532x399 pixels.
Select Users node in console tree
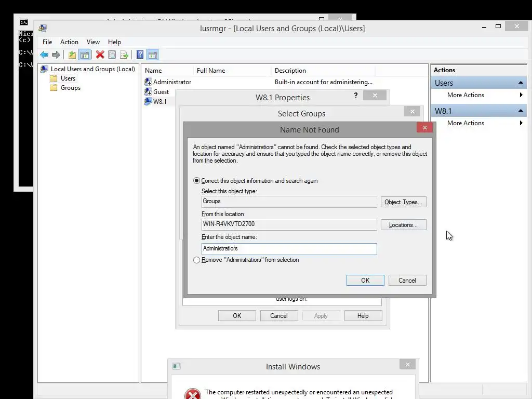click(68, 78)
